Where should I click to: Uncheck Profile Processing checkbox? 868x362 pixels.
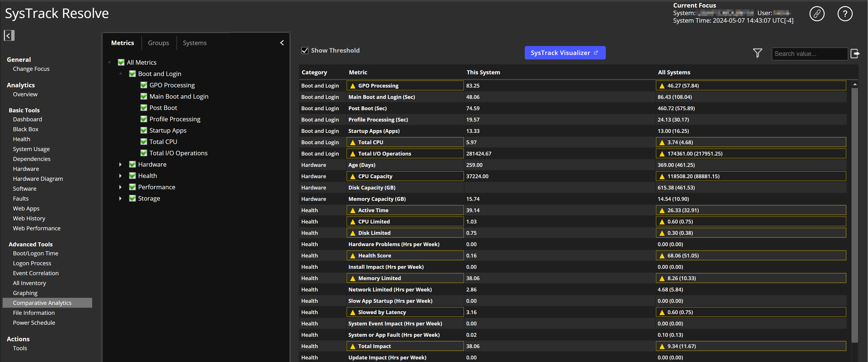[144, 119]
